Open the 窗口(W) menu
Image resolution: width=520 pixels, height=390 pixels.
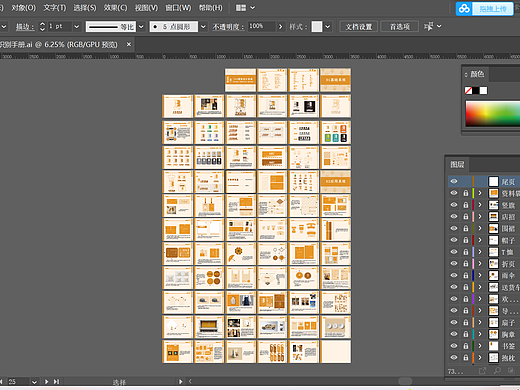[x=178, y=8]
